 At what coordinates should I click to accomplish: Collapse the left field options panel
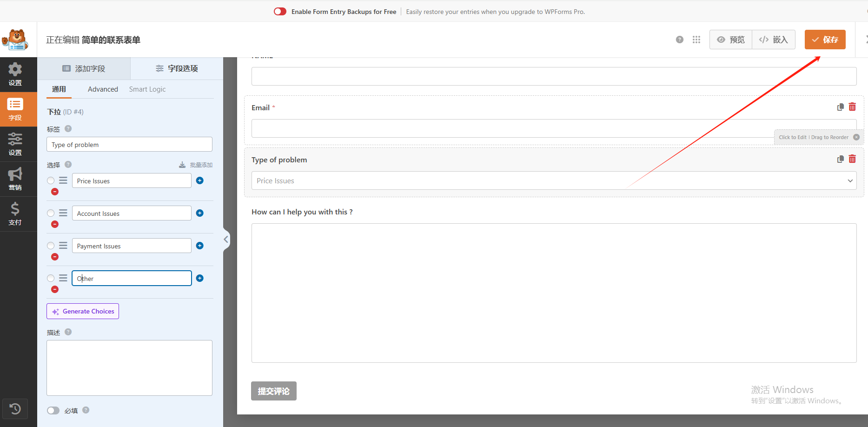click(226, 240)
